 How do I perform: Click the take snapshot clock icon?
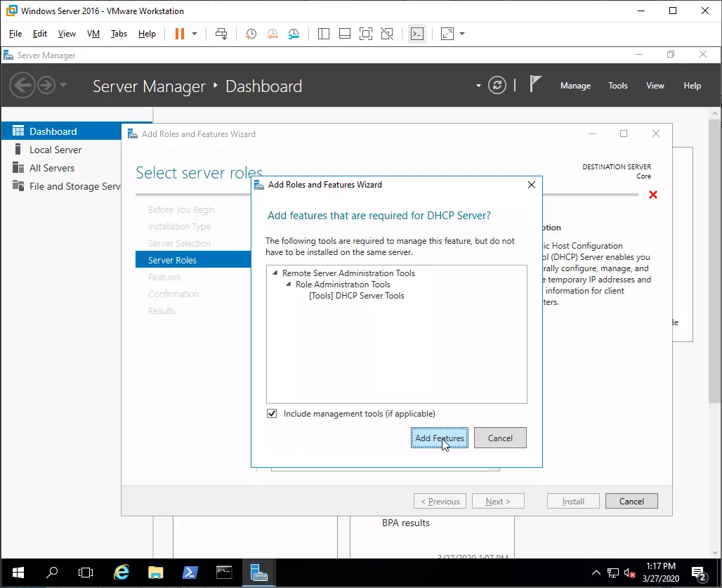pos(251,34)
